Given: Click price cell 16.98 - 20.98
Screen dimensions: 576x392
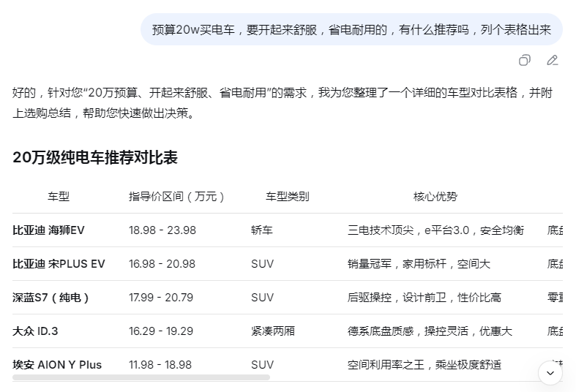Looking at the screenshot, I should (x=162, y=264).
